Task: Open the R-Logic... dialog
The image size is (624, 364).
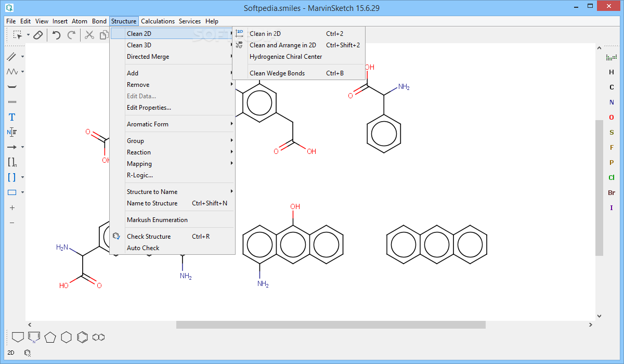Action: click(173, 175)
